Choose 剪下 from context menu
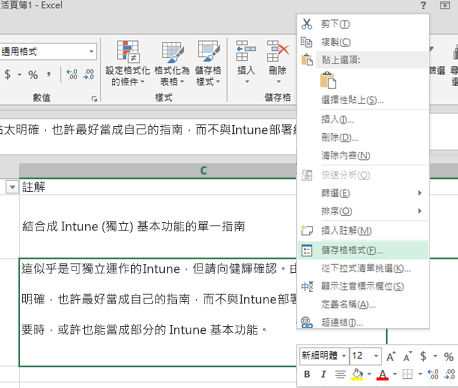The height and width of the screenshot is (388, 458). pos(363,24)
